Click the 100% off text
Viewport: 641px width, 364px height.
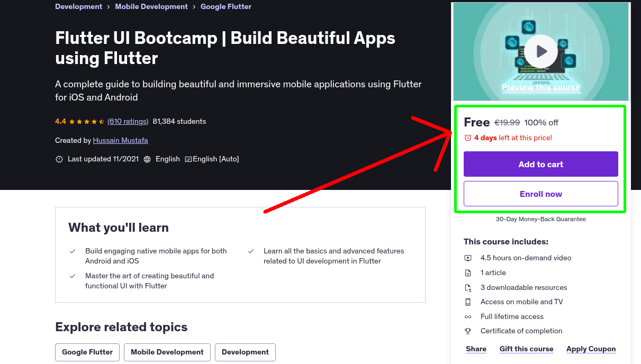point(541,123)
